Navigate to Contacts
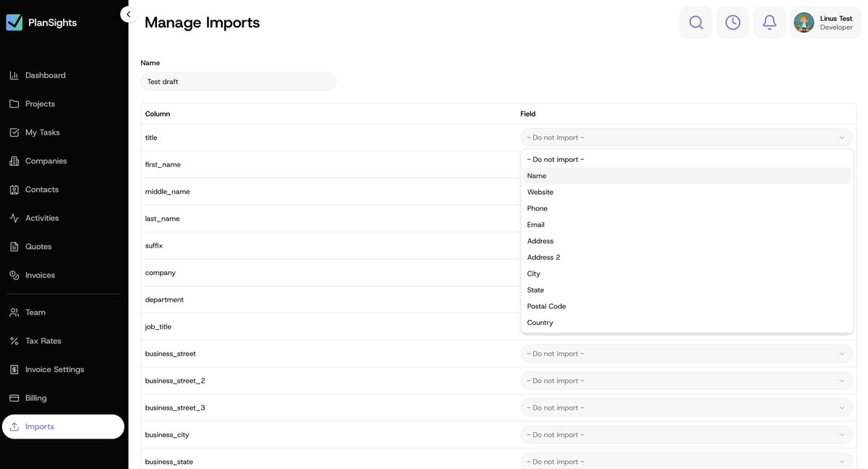Image resolution: width=868 pixels, height=469 pixels. [63, 190]
